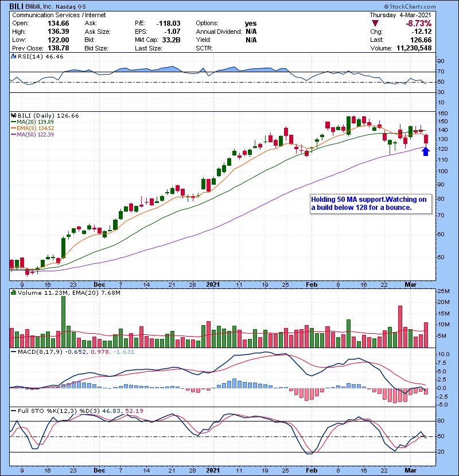Click the 90 label on the RSI axis

tap(441, 61)
